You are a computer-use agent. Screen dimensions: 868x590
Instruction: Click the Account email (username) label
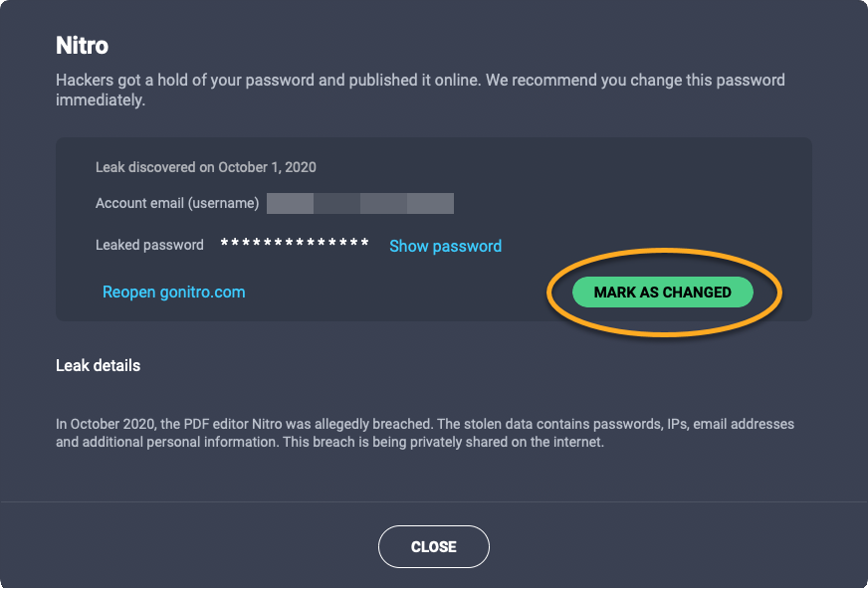tap(177, 203)
